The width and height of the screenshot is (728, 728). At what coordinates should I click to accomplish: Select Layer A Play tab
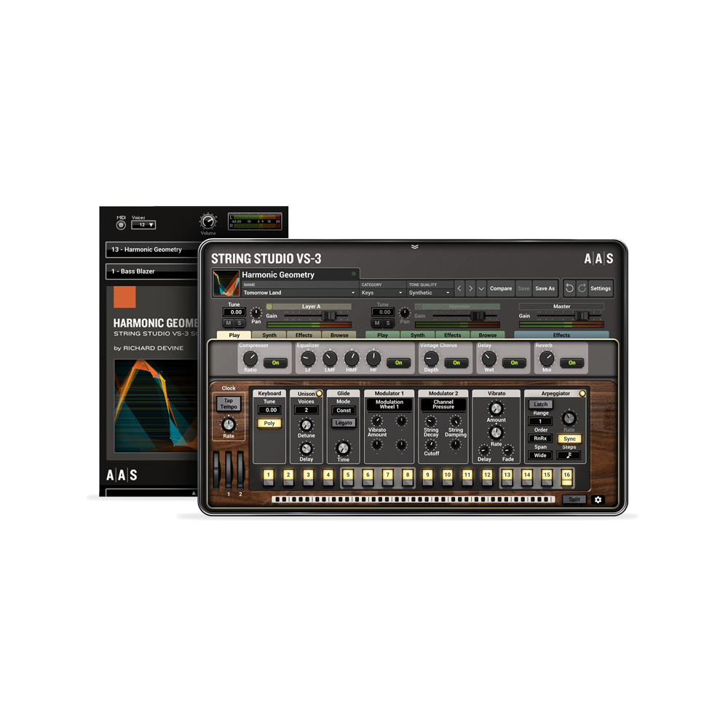[234, 335]
